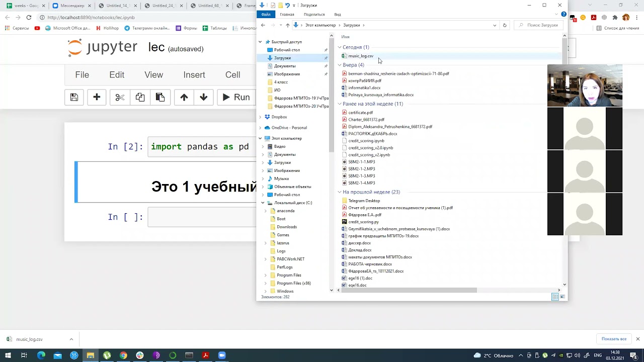Switch to details view icon
644x362 pixels.
pos(555,297)
